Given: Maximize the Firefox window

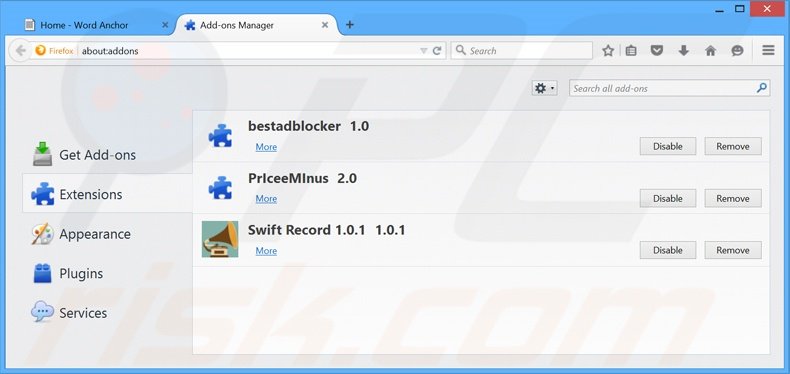Looking at the screenshot, I should click(740, 8).
